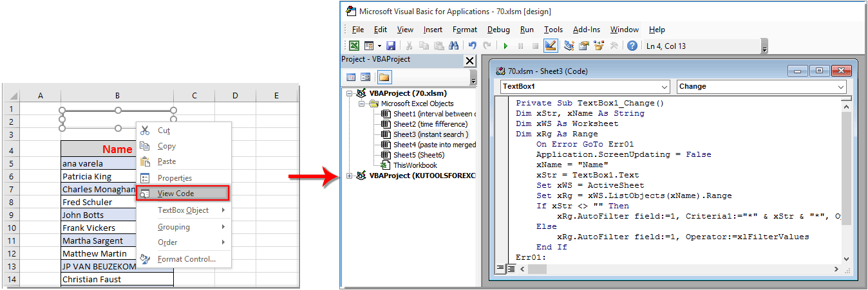Viewport: 868px width, 290px height.
Task: Click the Find binoculars icon
Action: point(454,46)
